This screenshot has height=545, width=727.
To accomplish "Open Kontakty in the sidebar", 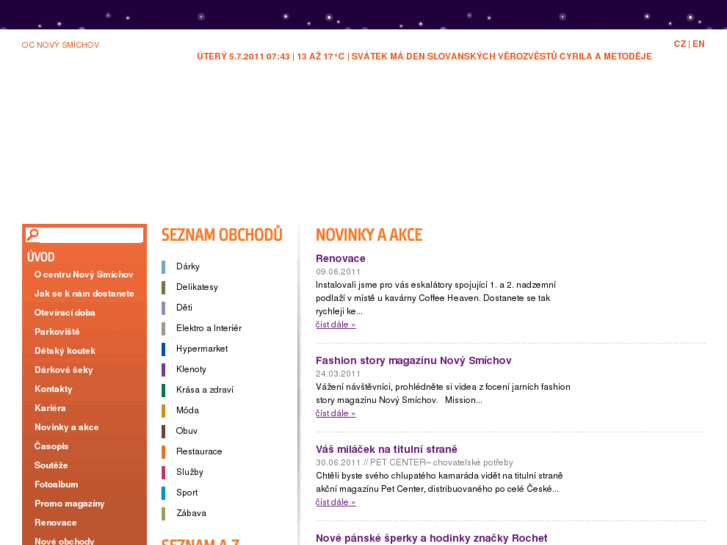I will (x=53, y=389).
